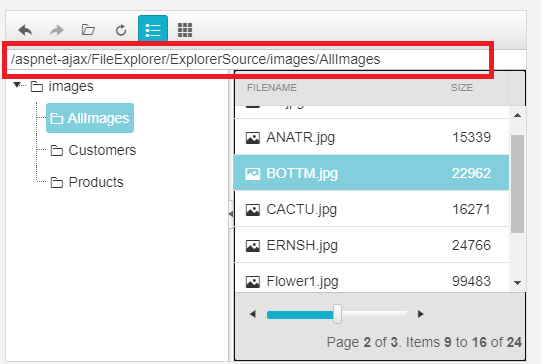Click the Open folder toolbar icon
Screen dimensions: 544x364
(88, 30)
